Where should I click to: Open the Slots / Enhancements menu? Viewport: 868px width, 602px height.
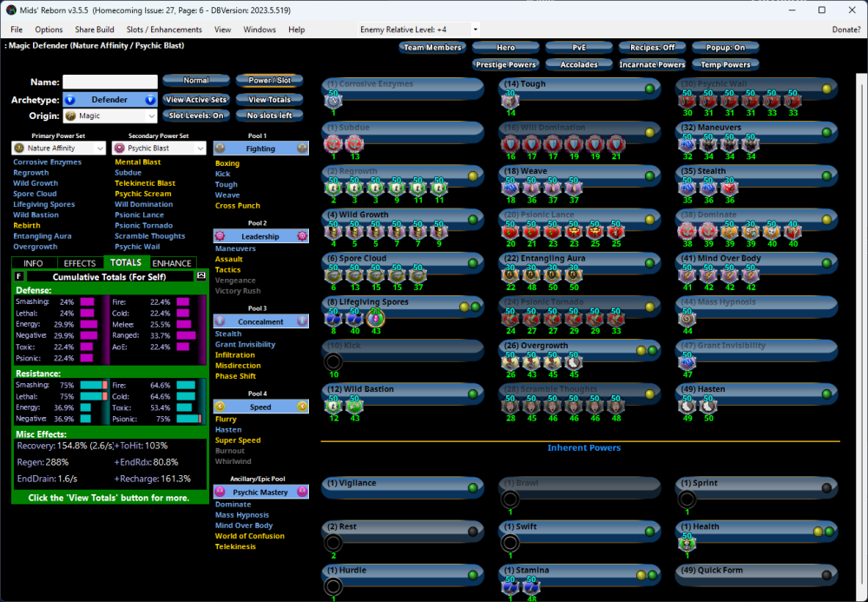165,30
